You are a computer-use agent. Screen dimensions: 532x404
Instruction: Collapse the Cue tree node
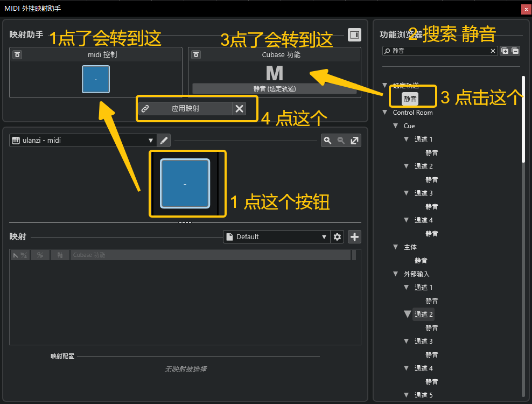coord(396,126)
